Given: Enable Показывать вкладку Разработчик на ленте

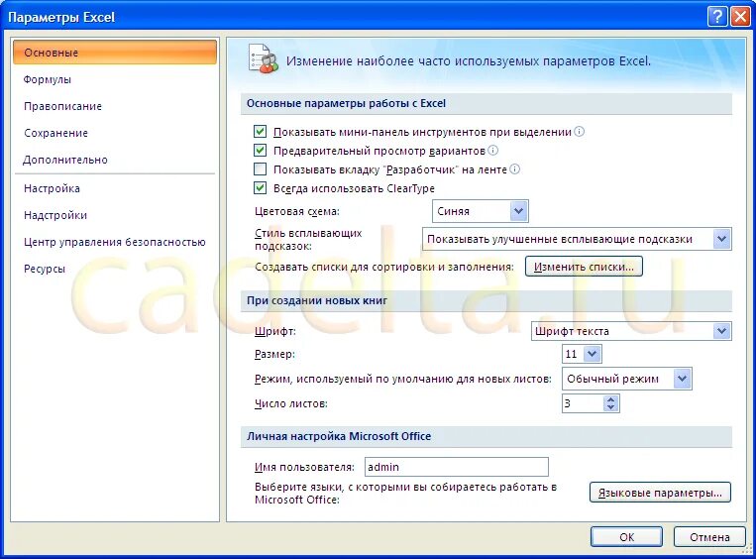Looking at the screenshot, I should [260, 169].
